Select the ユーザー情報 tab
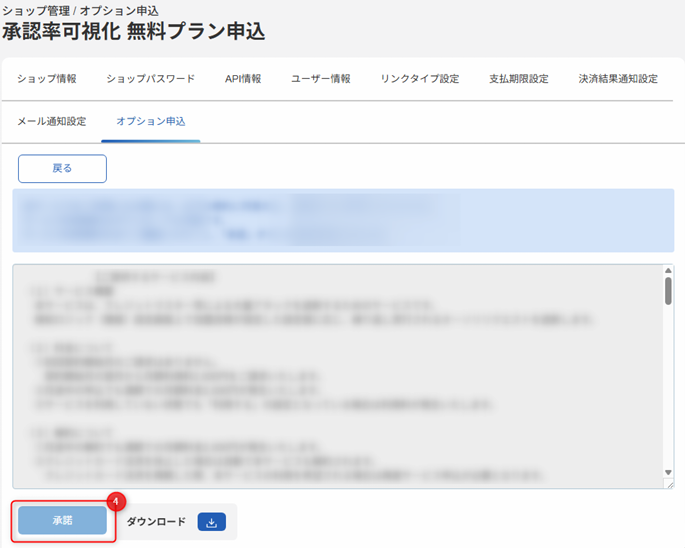Screen dimensions: 700x550 321,79
